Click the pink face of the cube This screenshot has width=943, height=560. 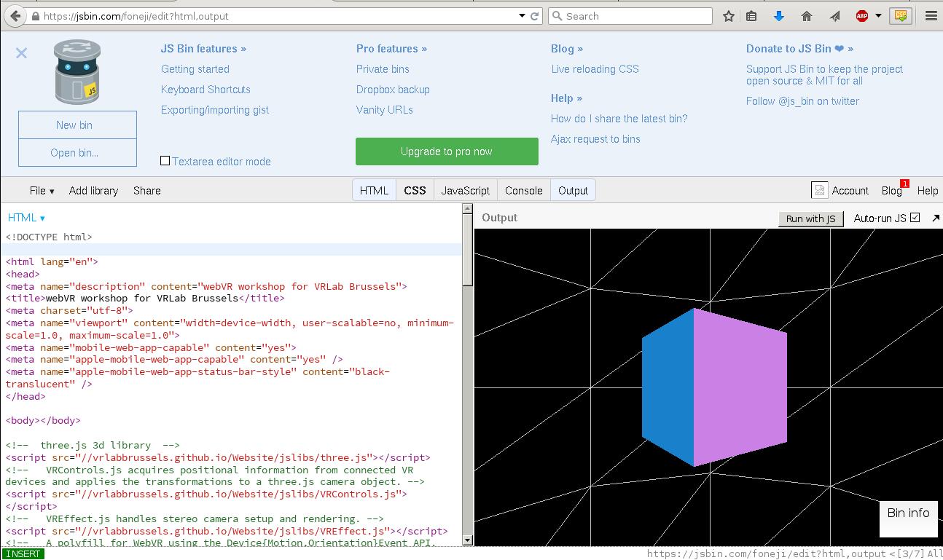click(740, 386)
